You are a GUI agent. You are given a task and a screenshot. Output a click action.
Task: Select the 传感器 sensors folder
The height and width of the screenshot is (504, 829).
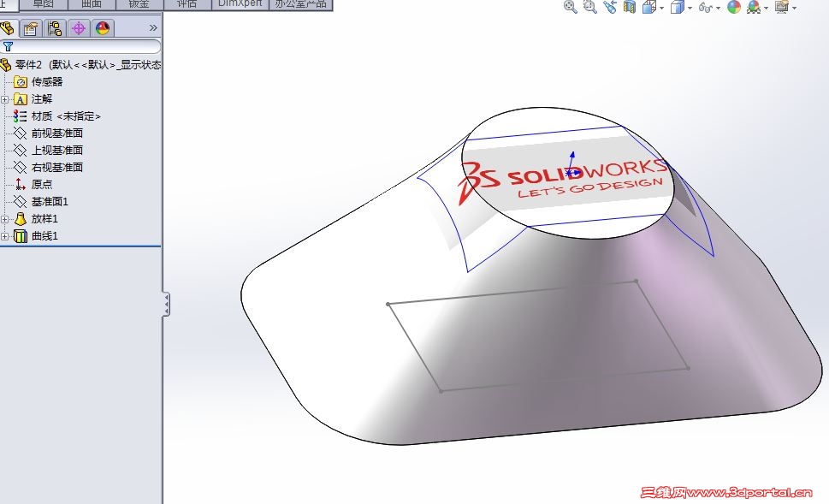pyautogui.click(x=38, y=82)
